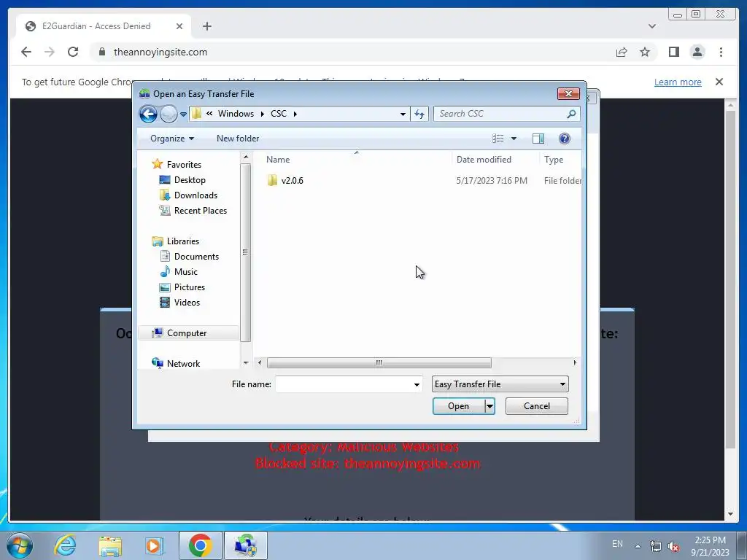Cancel the file dialog
The height and width of the screenshot is (560, 747).
click(x=537, y=406)
